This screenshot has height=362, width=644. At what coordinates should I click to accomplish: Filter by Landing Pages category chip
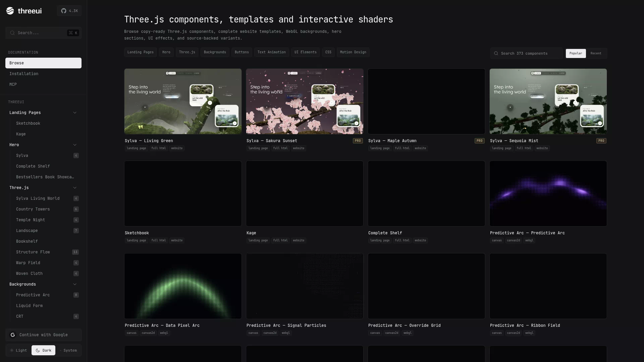(141, 52)
